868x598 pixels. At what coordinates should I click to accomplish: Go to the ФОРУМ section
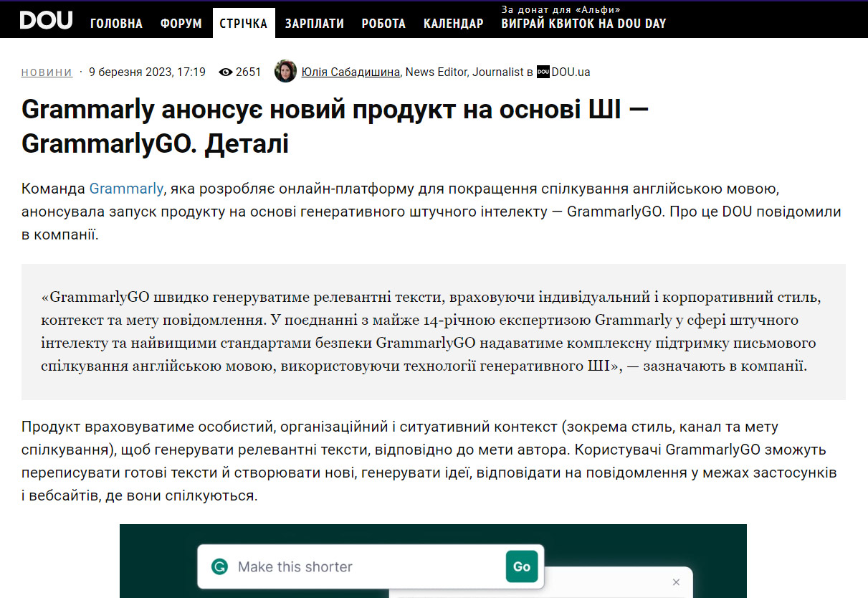coord(181,24)
